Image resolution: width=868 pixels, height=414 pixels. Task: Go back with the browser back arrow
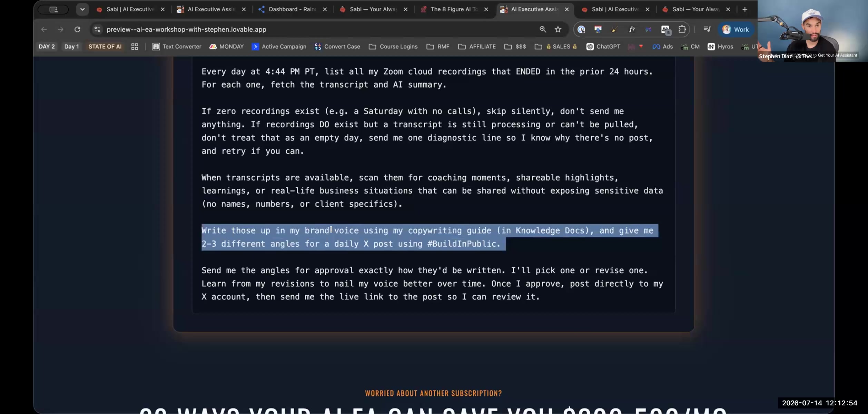pos(44,29)
